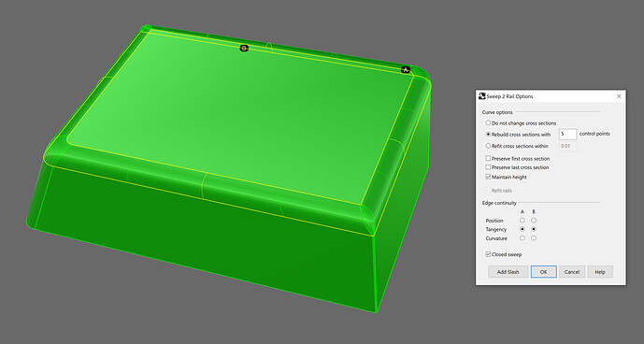Click the Add Slash button
This screenshot has width=644, height=344.
[x=508, y=272]
